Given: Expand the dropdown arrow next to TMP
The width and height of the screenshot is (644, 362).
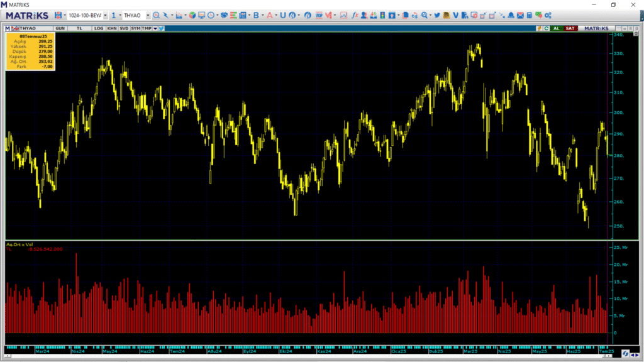Looking at the screenshot, I should point(154,28).
